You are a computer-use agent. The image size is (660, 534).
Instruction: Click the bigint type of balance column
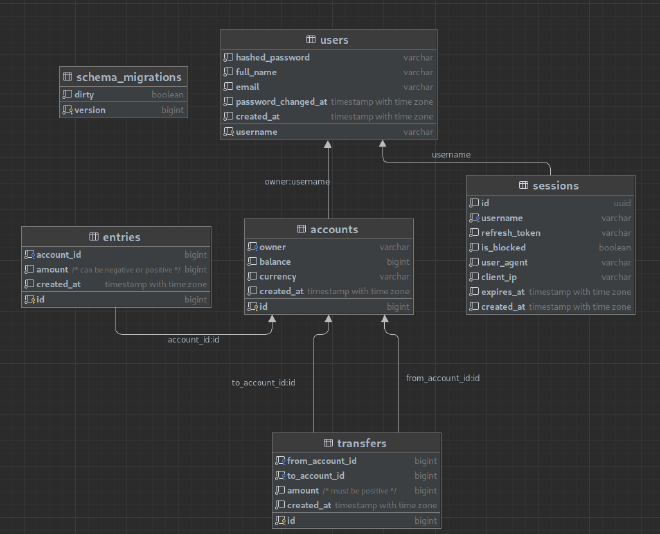click(398, 262)
